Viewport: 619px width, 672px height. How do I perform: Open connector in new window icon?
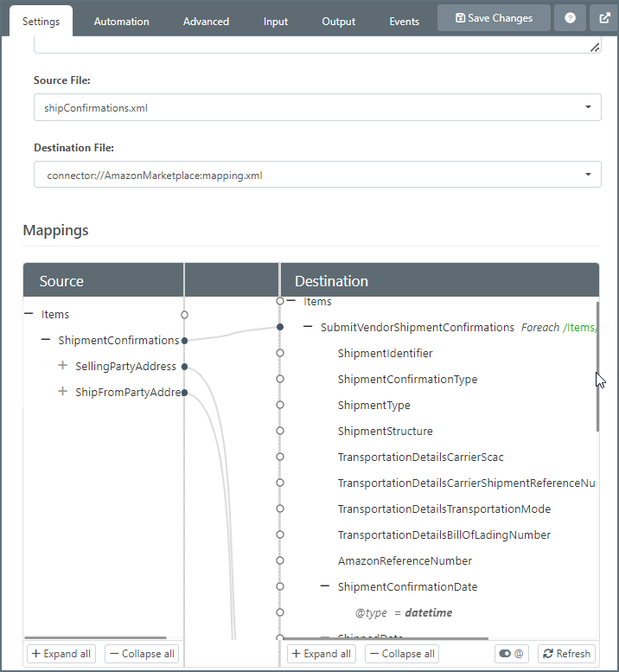[604, 18]
